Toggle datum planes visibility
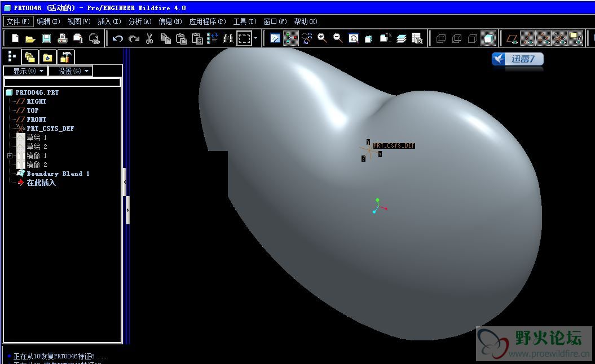Image resolution: width=595 pixels, height=364 pixels. click(x=512, y=38)
